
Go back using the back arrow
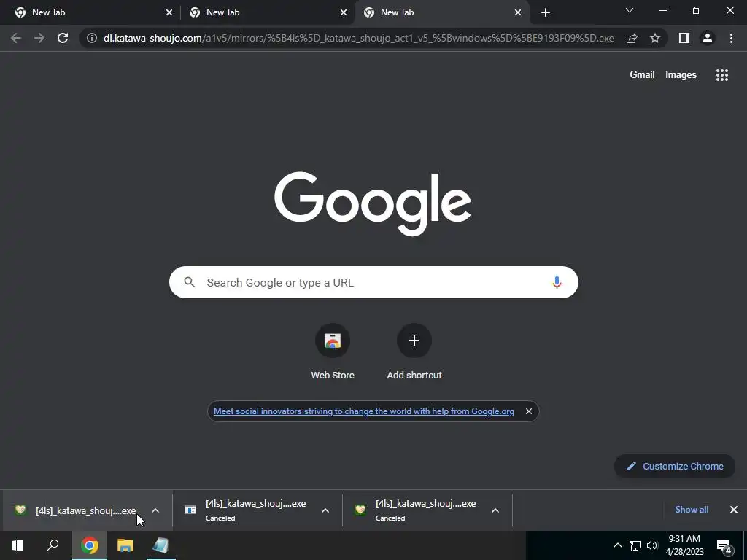[16, 38]
